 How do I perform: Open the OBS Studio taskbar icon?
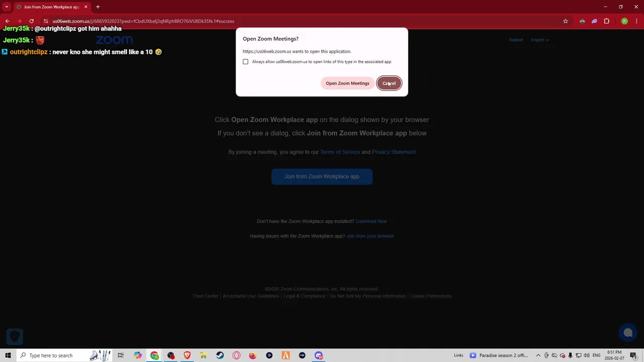171,355
